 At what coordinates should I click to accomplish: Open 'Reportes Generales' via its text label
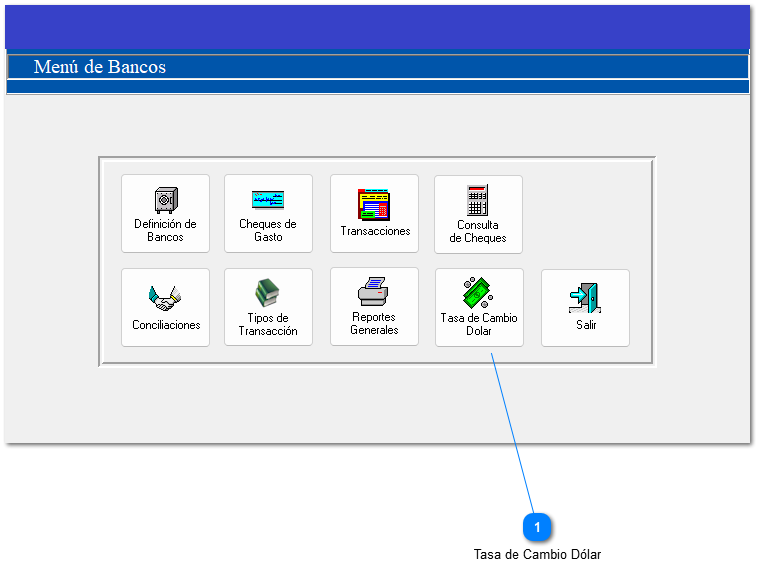click(x=374, y=324)
